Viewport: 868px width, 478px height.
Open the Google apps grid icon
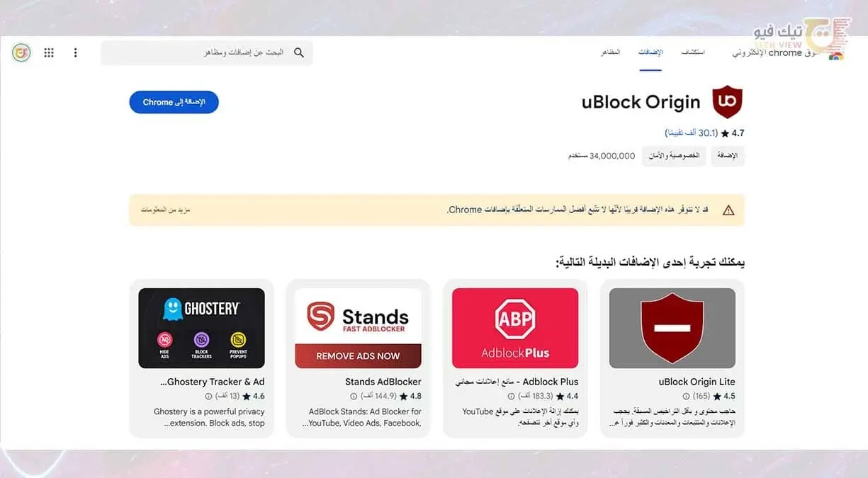tap(49, 52)
